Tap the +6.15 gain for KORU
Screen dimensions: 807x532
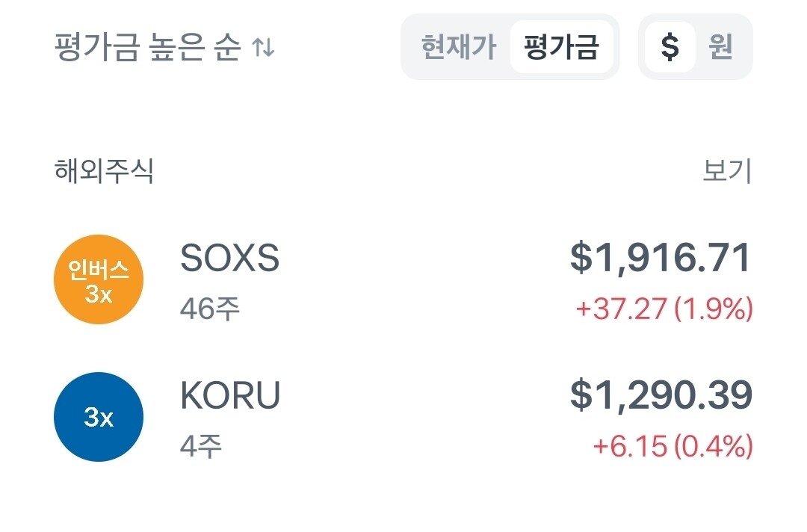coord(629,446)
